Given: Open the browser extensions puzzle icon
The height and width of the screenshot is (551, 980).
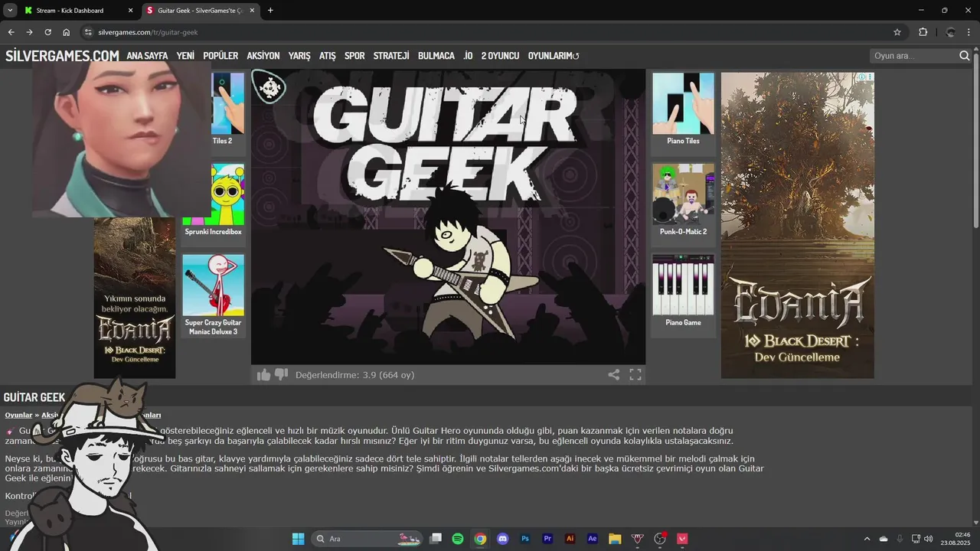Looking at the screenshot, I should 923,32.
